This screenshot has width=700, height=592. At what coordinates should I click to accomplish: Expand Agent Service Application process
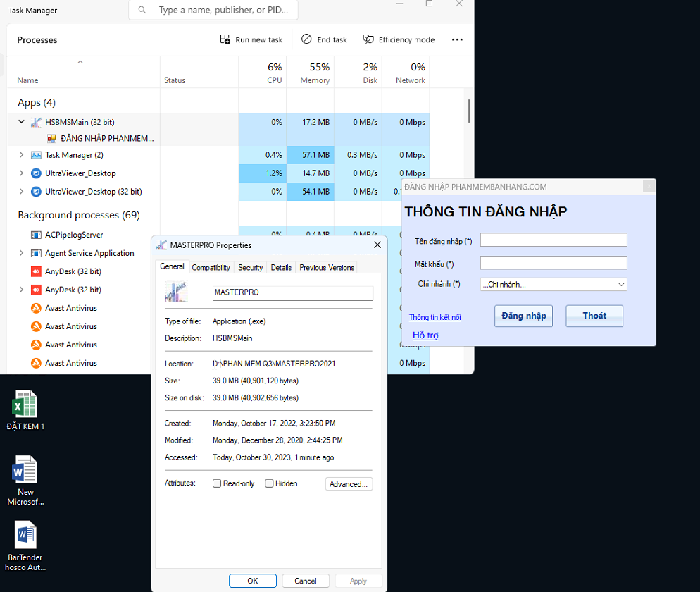pos(21,253)
